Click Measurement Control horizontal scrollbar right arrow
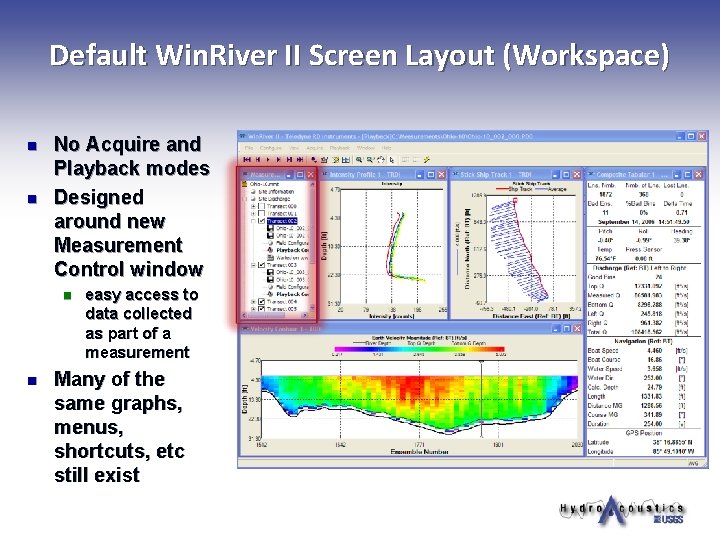The image size is (720, 540). pos(305,315)
